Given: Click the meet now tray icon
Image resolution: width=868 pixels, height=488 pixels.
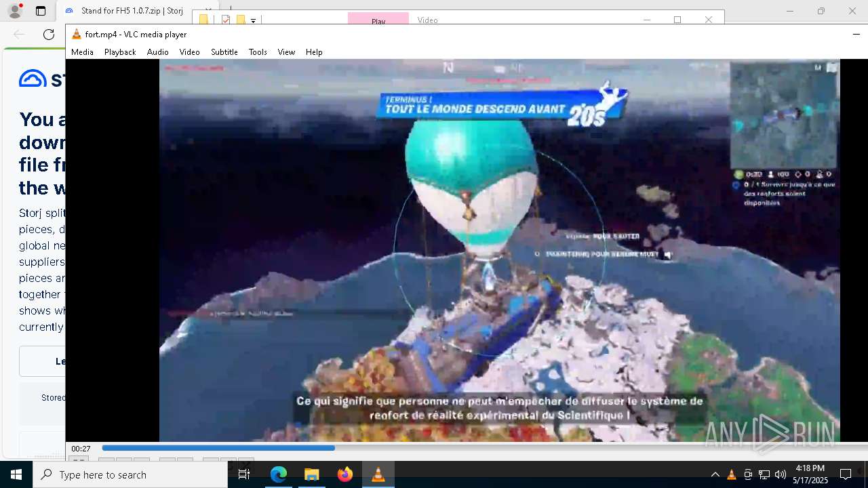Looking at the screenshot, I should point(748,474).
